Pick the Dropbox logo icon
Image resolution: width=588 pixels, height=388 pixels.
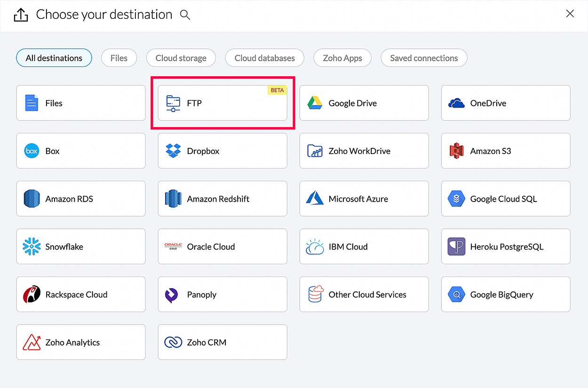coord(173,151)
